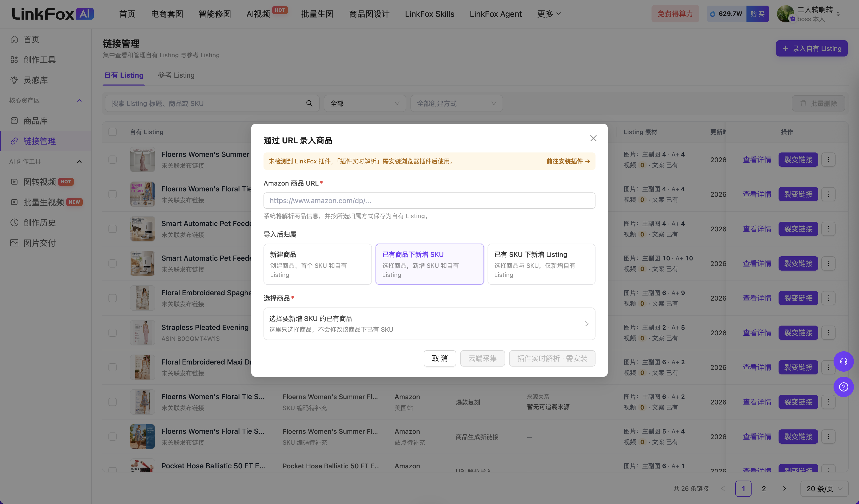Screen dimensions: 859x504
Task: Open the 全部 filter dropdown
Action: click(365, 103)
